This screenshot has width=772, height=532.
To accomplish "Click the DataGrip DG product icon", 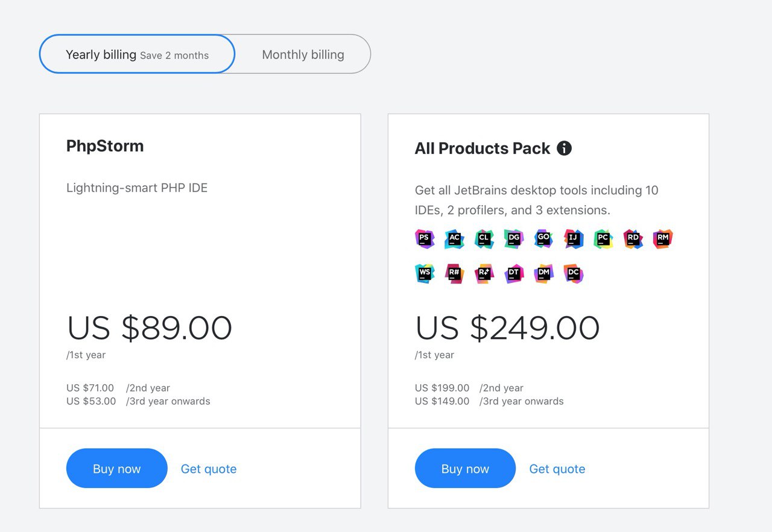I will [x=514, y=239].
